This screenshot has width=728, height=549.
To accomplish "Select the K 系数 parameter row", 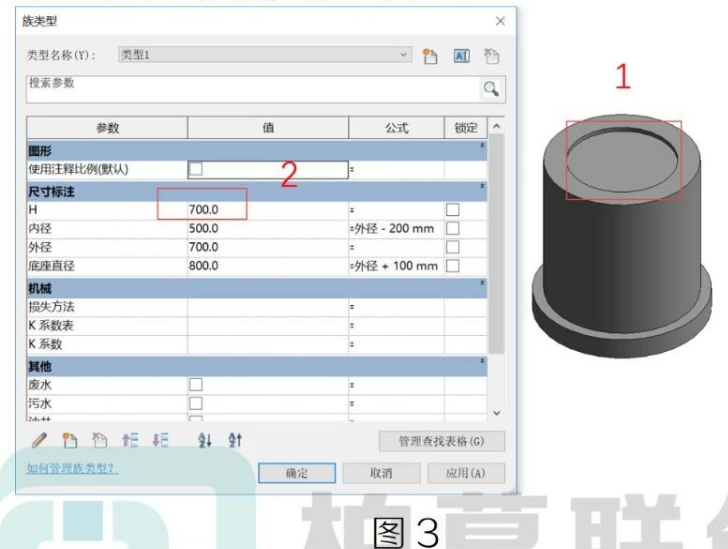I will (x=257, y=344).
